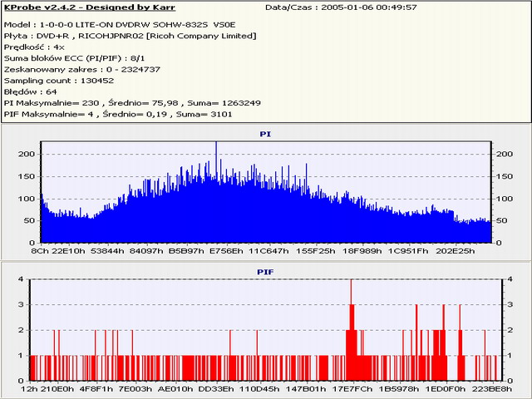The image size is (532, 399).
Task: Click the 2 label on PIF right axis
Action: 510,330
